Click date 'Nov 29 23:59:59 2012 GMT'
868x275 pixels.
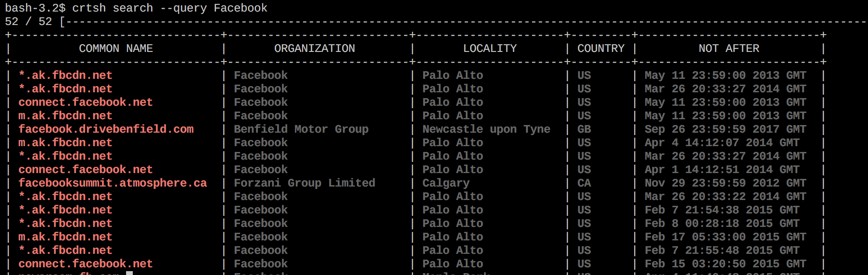coord(726,183)
